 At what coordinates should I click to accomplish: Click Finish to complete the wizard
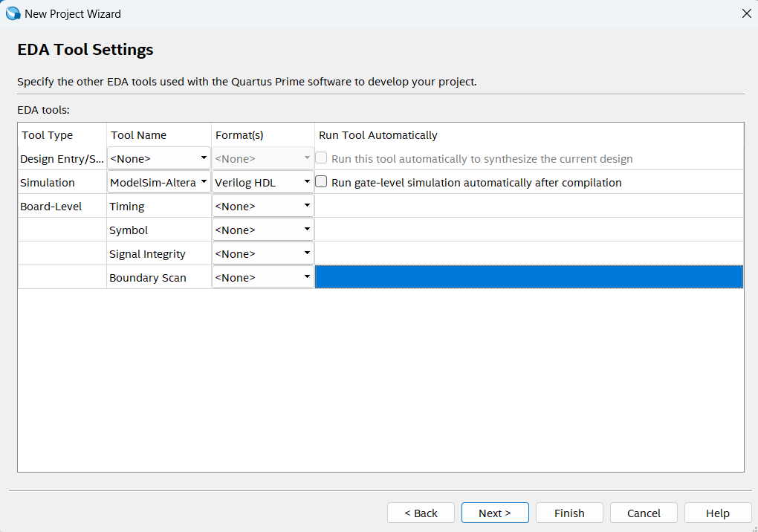(x=569, y=513)
